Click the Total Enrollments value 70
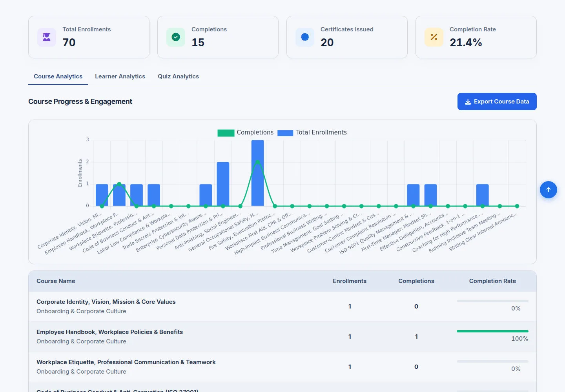The image size is (565, 392). pos(69,42)
